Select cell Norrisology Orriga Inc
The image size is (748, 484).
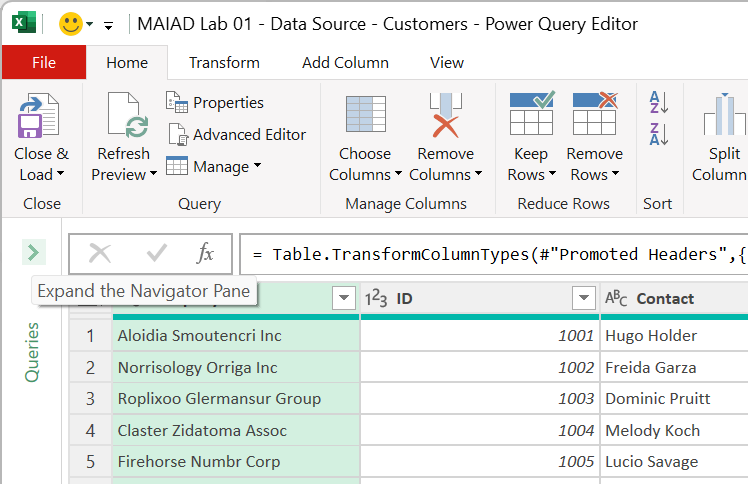[x=236, y=368]
